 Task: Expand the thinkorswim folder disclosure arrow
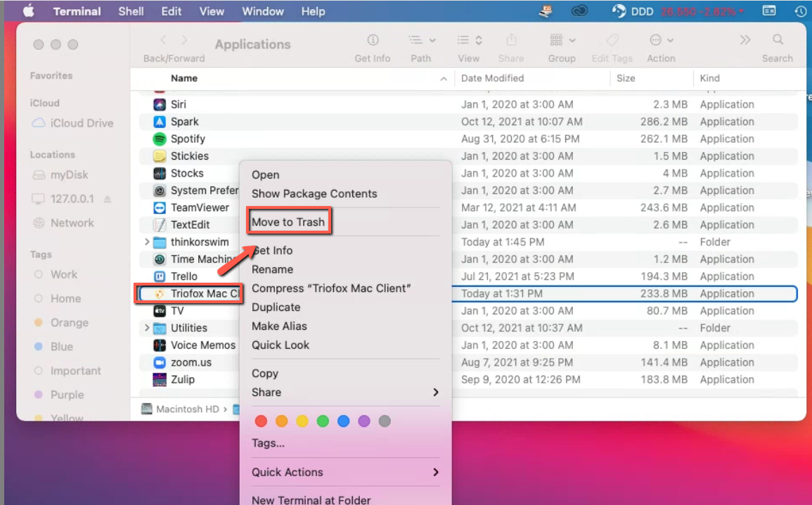tap(147, 242)
